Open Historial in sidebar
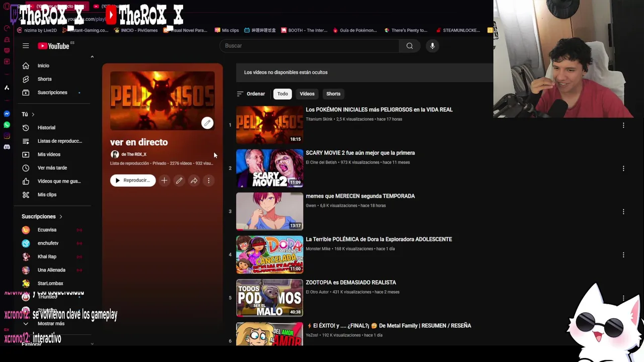The image size is (644, 362). click(x=46, y=128)
